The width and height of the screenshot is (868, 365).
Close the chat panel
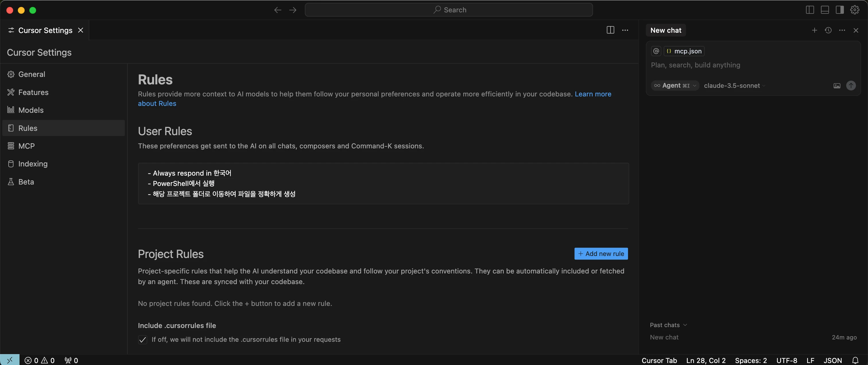pyautogui.click(x=856, y=30)
